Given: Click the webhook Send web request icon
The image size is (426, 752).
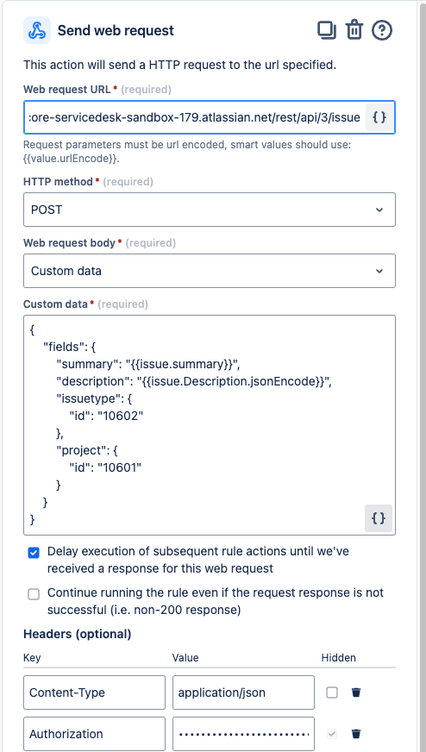Looking at the screenshot, I should pyautogui.click(x=37, y=31).
